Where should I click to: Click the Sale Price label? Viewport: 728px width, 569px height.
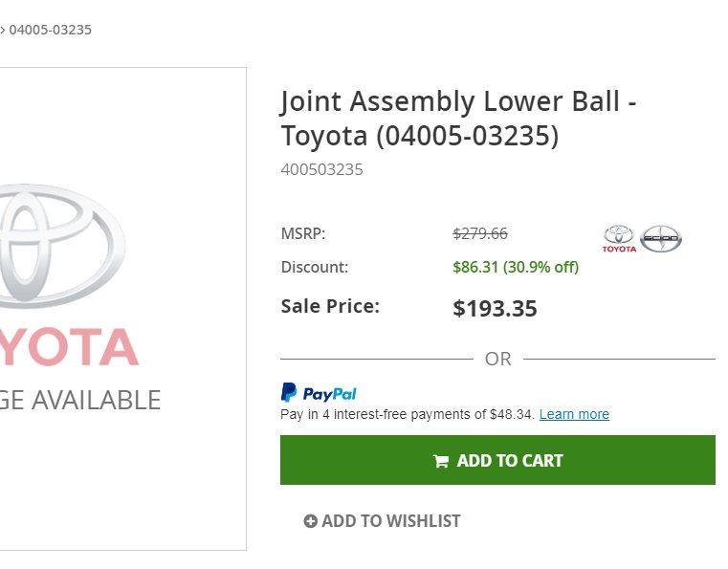point(330,306)
